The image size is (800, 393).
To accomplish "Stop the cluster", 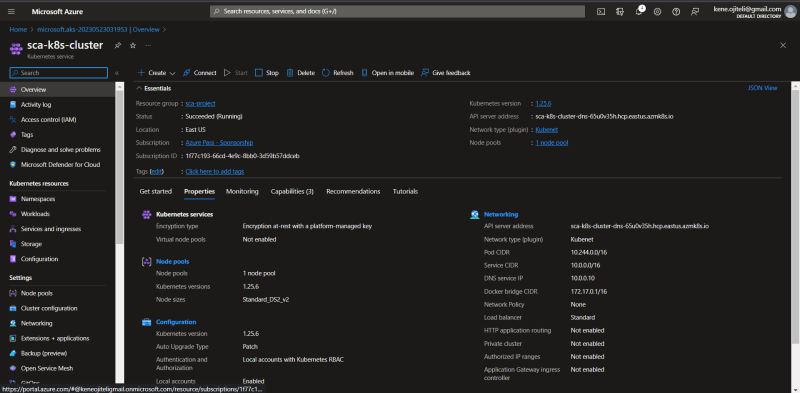I will coord(267,73).
